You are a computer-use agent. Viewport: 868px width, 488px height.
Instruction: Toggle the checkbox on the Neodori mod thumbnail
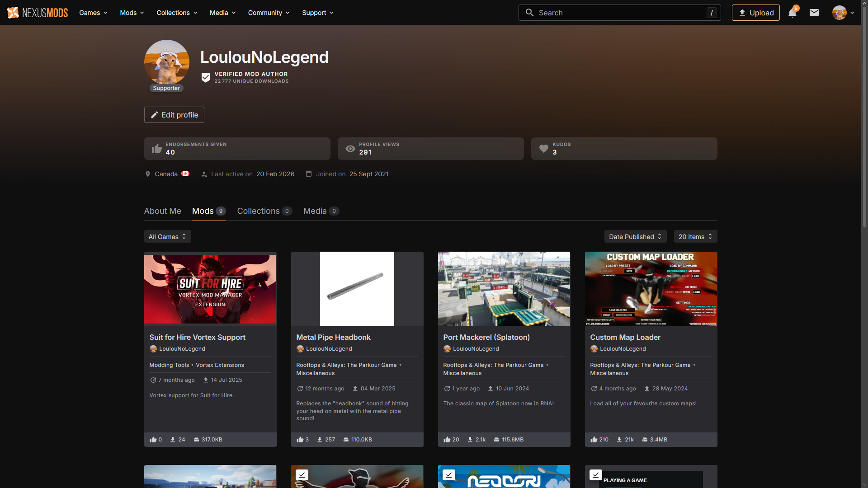click(x=448, y=475)
